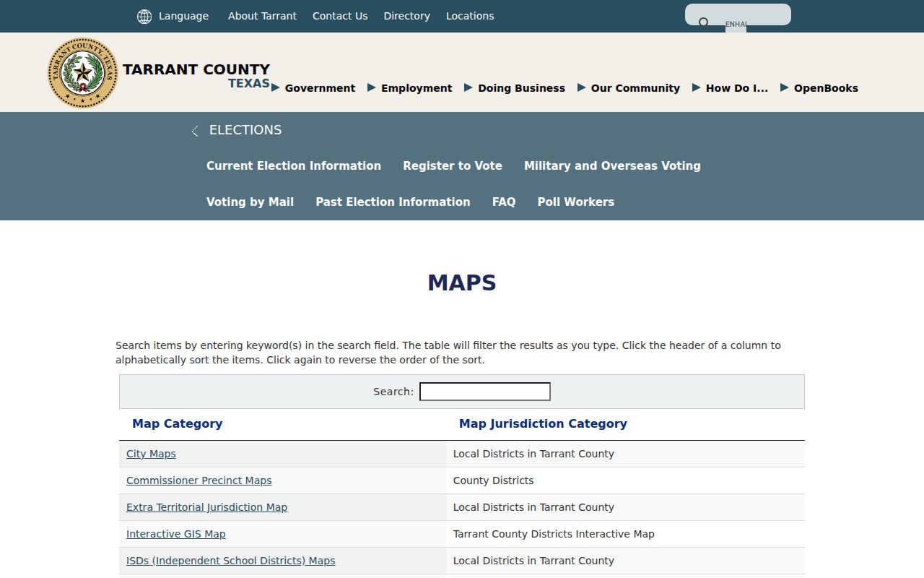The image size is (924, 578).
Task: Open Commissioner Precinct Maps link
Action: [199, 480]
